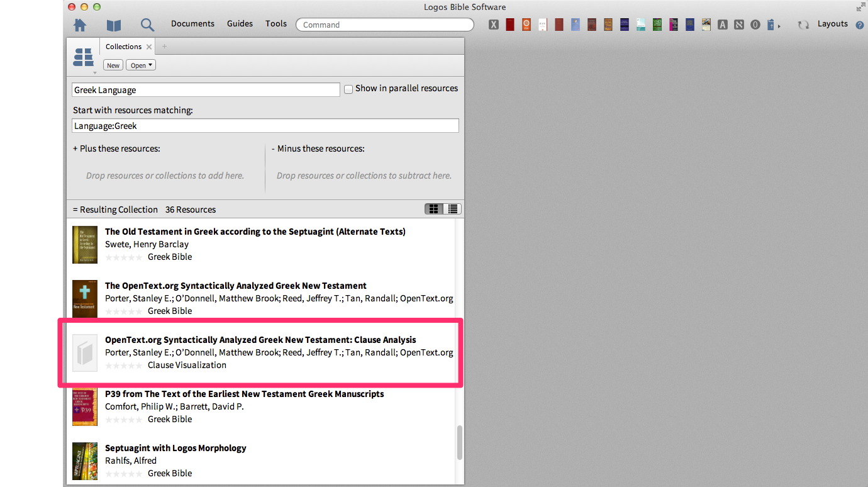
Task: Click the Greek Language collection name field
Action: coord(206,90)
